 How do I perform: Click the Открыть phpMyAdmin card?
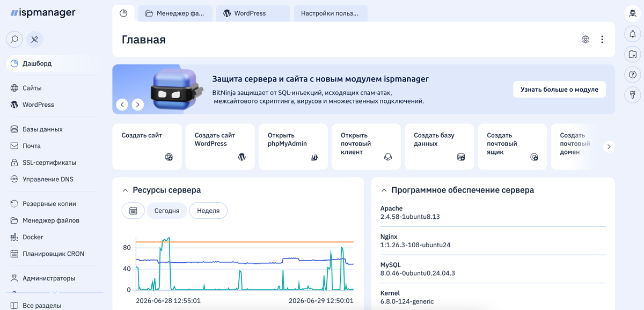coord(293,147)
